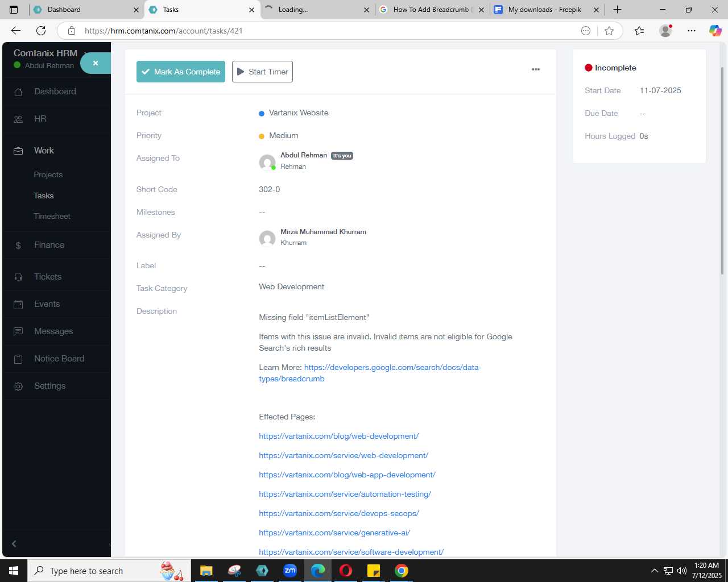Click Mark As Complete button
This screenshot has height=582, width=728.
181,72
